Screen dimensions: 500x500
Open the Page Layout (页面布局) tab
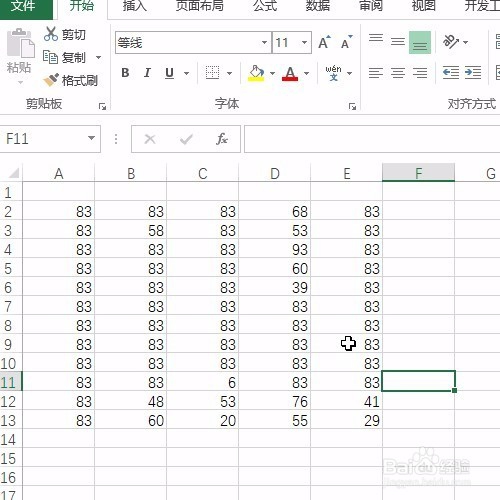click(199, 6)
